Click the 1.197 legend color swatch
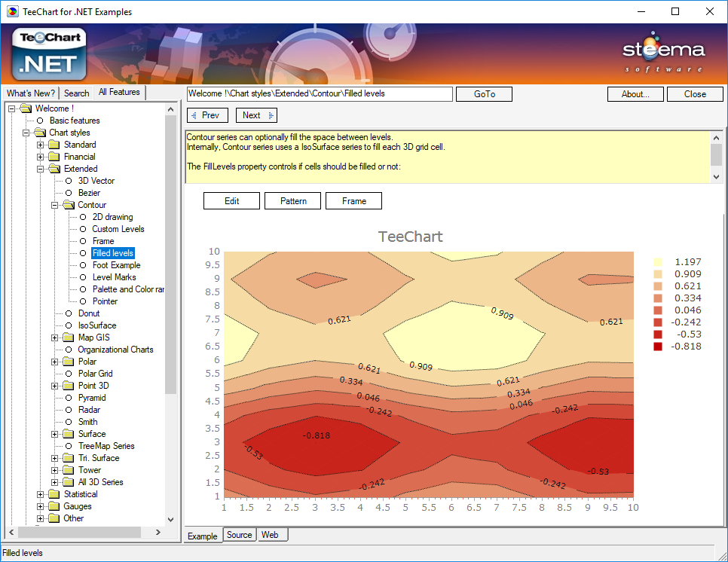The image size is (728, 562). coord(658,262)
